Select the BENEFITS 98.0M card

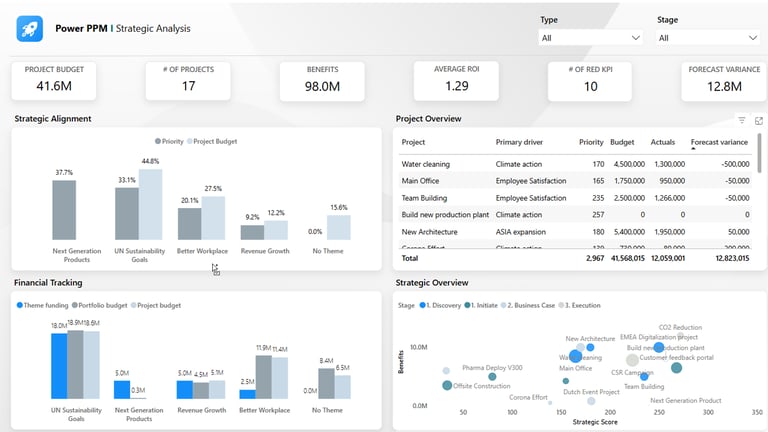pyautogui.click(x=322, y=80)
